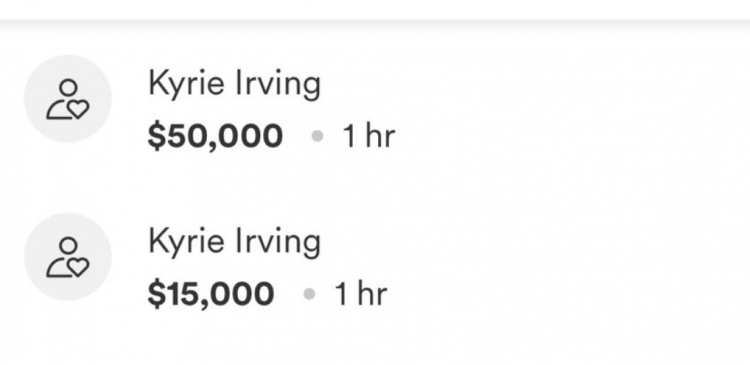
Task: Click the heart in the top donor icon
Action: pos(78,110)
